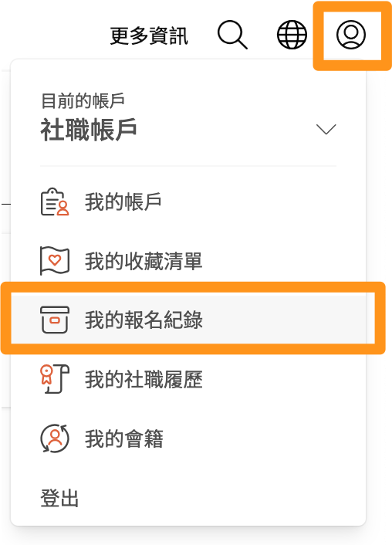
Task: Click the globe language icon
Action: tap(292, 35)
